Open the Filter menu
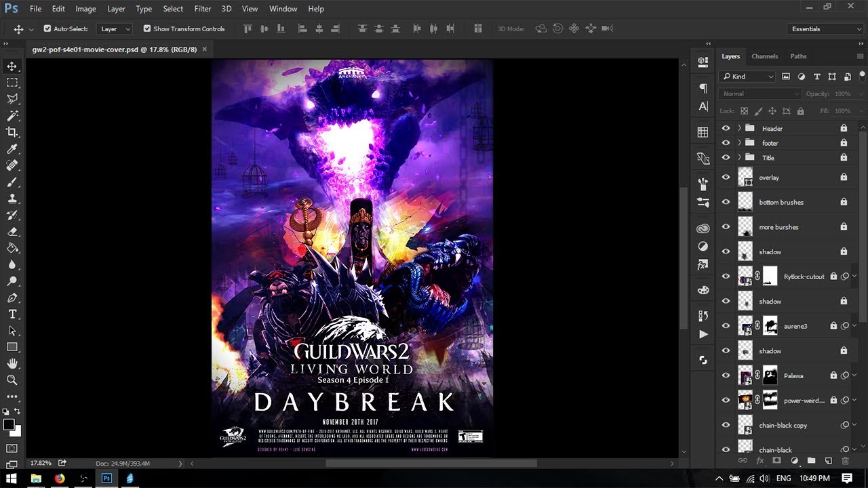This screenshot has width=868, height=488. tap(203, 9)
